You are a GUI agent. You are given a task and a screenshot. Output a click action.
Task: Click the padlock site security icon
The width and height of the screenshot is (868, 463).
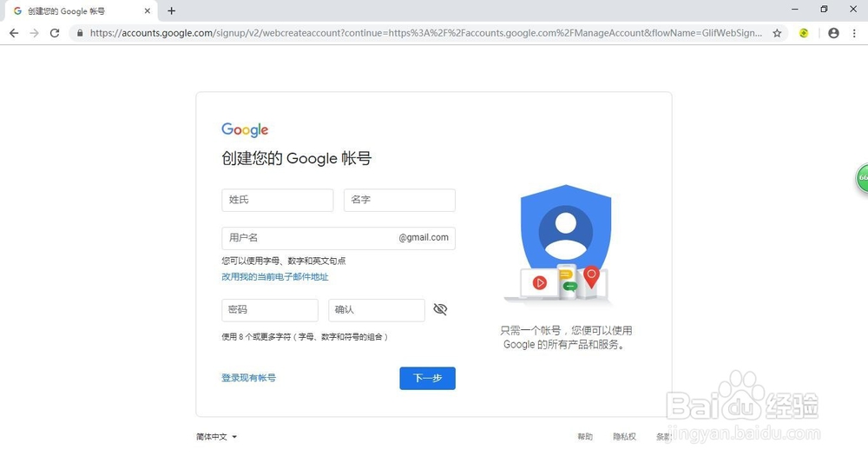click(x=80, y=33)
